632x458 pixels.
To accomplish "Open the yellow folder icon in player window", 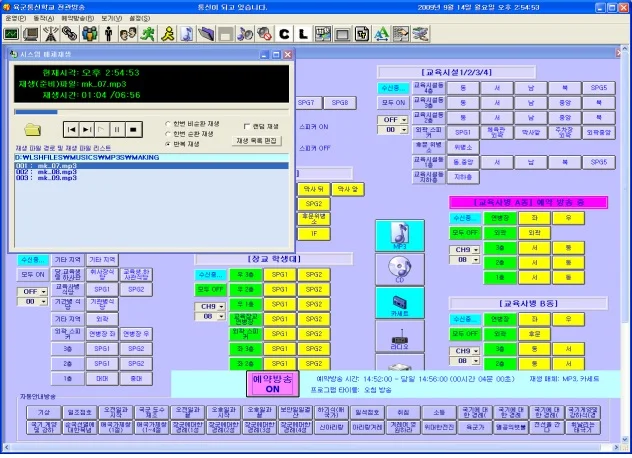I will point(33,129).
